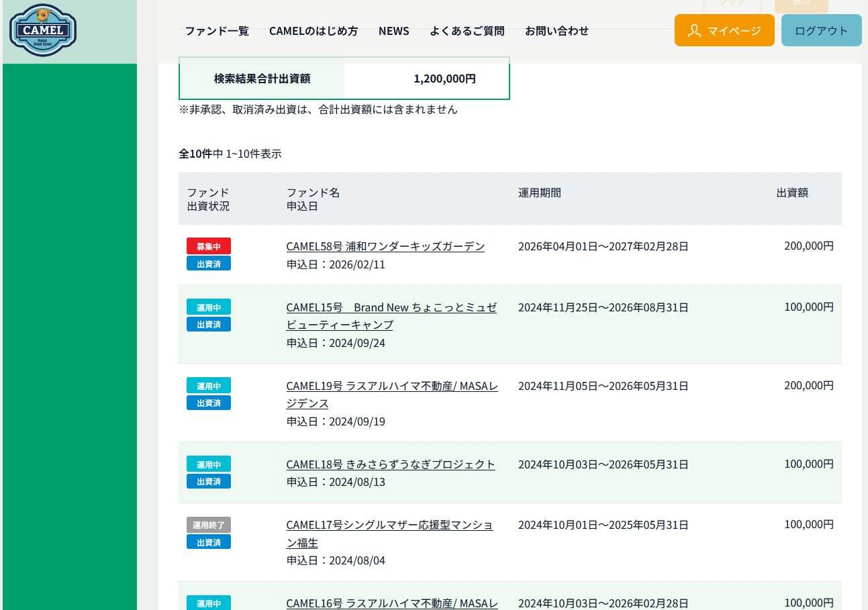The width and height of the screenshot is (868, 610).
Task: Click the red 募集中 status badge
Action: (x=208, y=246)
